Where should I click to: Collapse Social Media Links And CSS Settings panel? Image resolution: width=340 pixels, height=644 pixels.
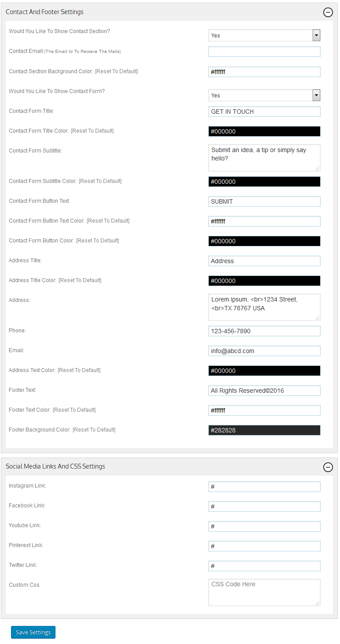coord(328,467)
